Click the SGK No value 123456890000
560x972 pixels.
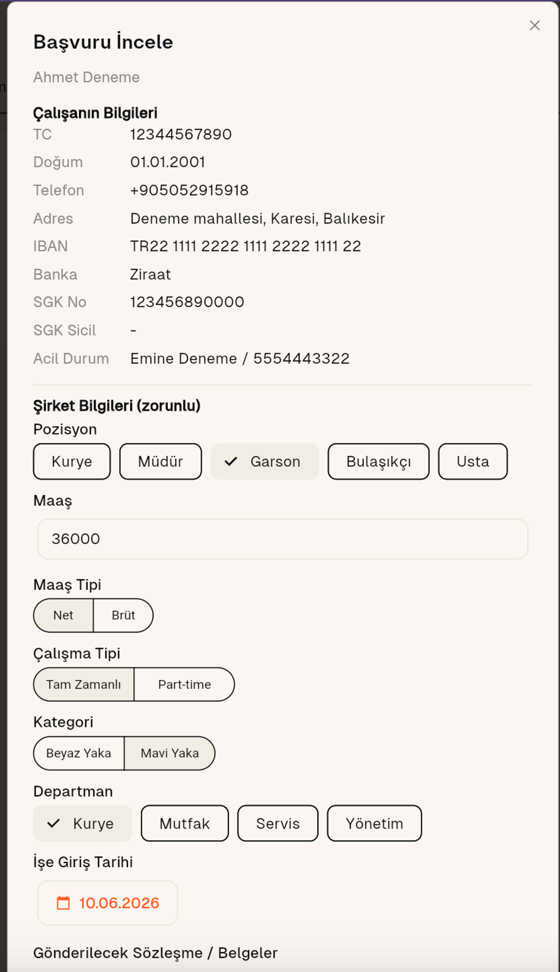click(187, 302)
